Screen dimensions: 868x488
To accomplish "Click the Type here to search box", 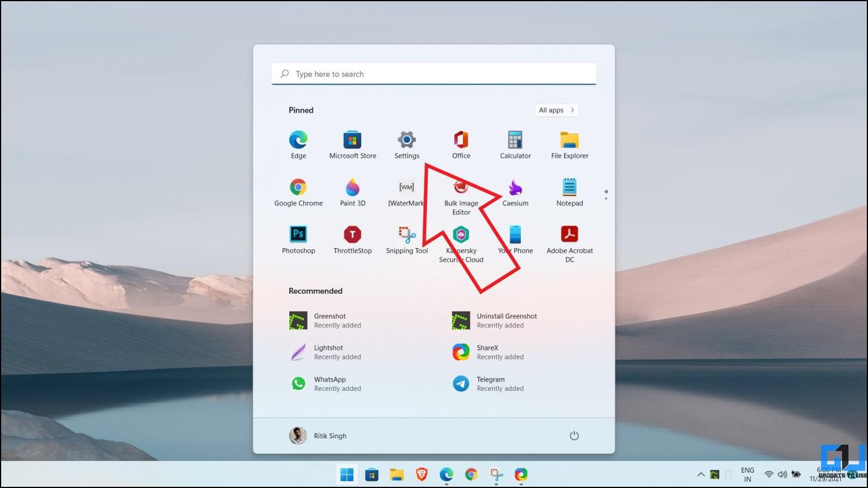I will [434, 74].
